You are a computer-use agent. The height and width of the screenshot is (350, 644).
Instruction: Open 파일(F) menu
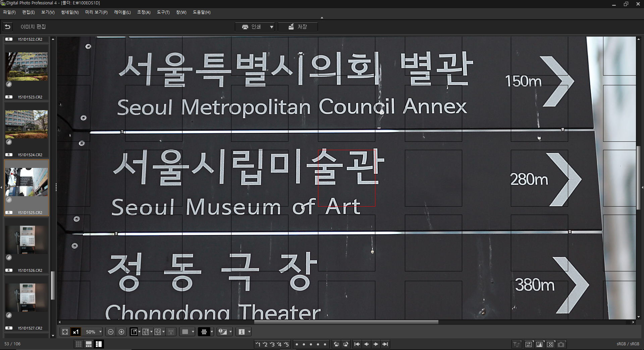9,12
